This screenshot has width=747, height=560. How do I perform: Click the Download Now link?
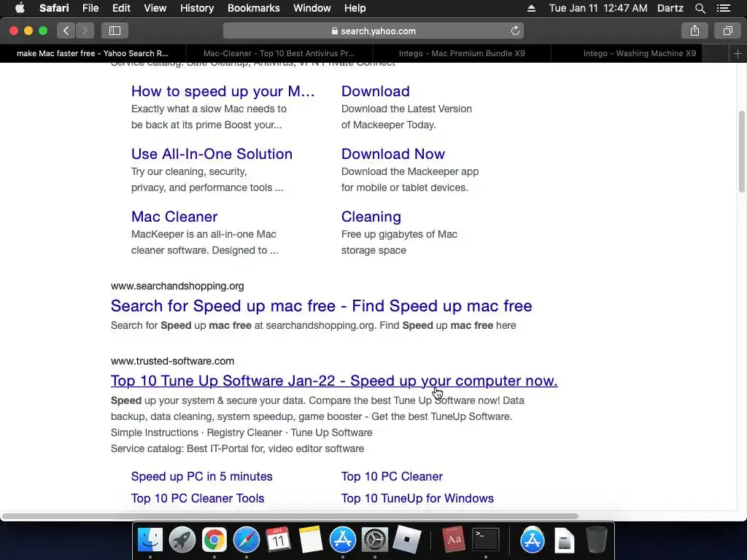pyautogui.click(x=393, y=154)
